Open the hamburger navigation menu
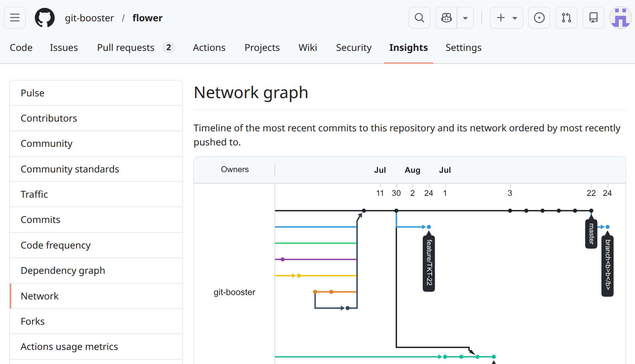Screen dimensions: 635x364 point(15,18)
